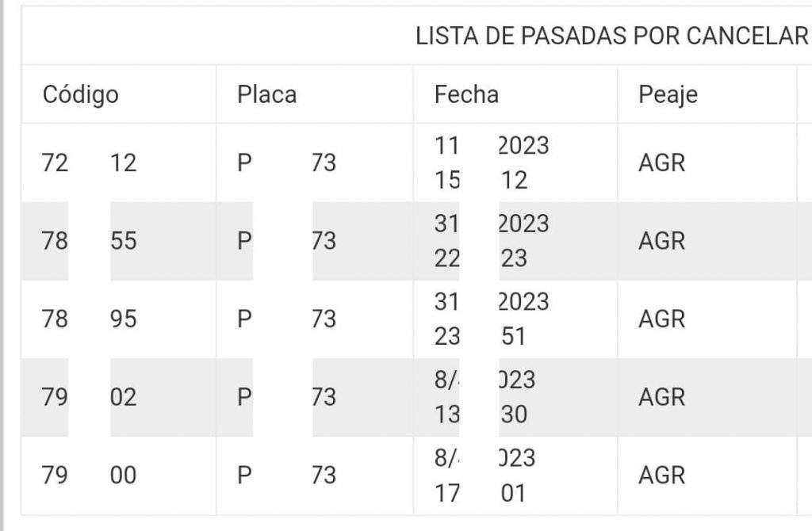Click the Código column header

tap(81, 95)
